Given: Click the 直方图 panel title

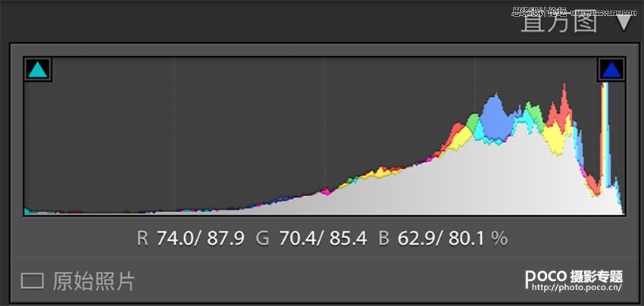Looking at the screenshot, I should tap(559, 21).
